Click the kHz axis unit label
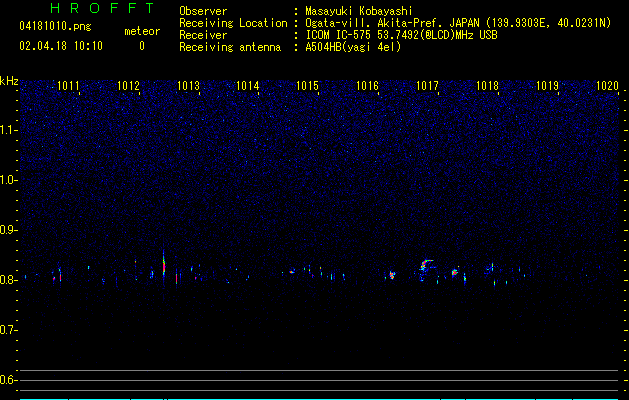This screenshot has height=400, width=629. pyautogui.click(x=9, y=81)
